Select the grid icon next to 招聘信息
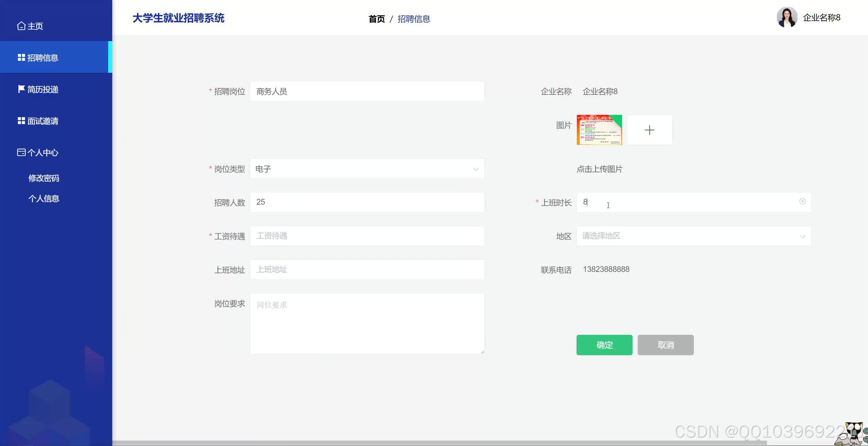Screen dimensions: 868x446 click(21, 57)
